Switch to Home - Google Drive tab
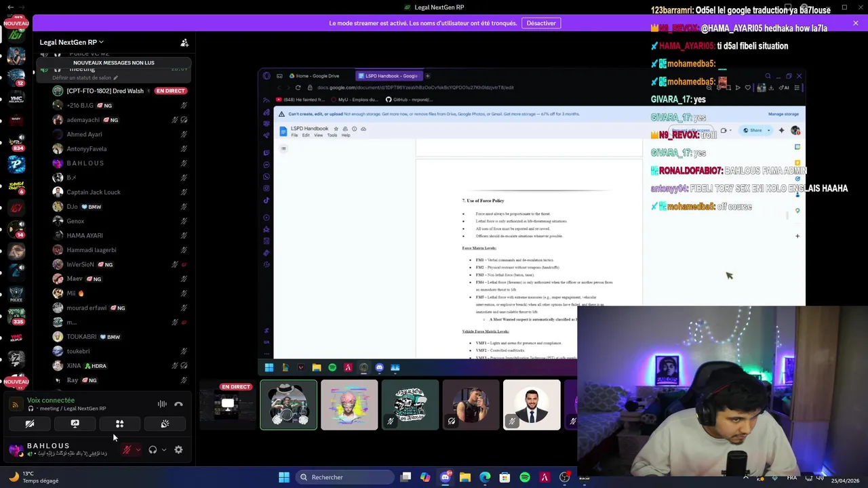Viewport: 868px width, 488px height. click(317, 76)
